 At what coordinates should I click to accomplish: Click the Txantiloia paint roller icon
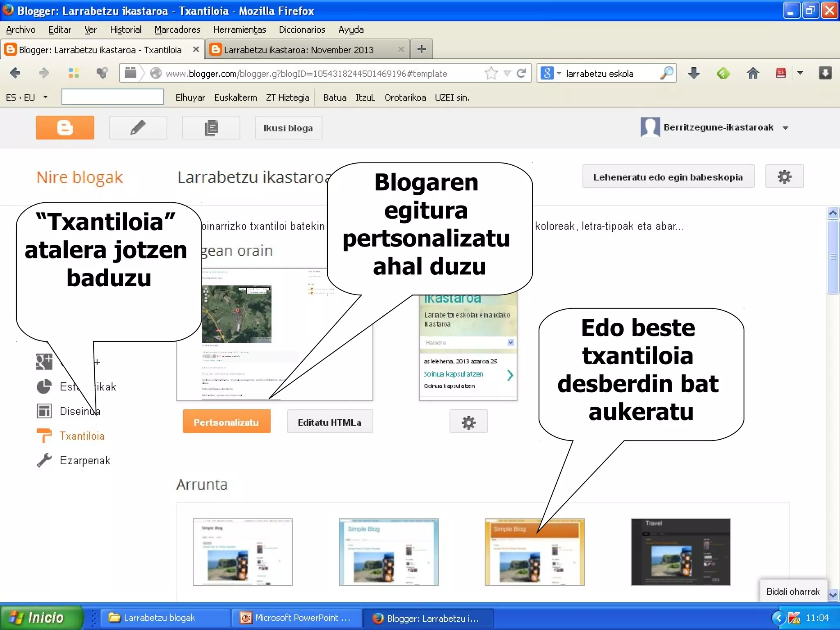point(44,436)
